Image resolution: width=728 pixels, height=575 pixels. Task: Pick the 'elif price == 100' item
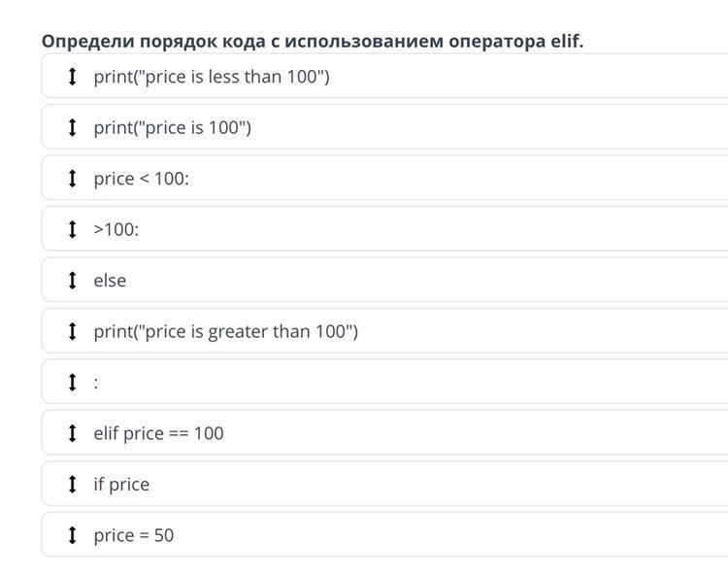pos(388,433)
